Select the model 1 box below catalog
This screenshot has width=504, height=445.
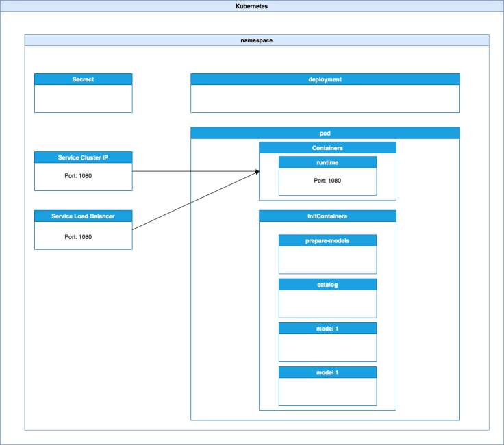(327, 342)
